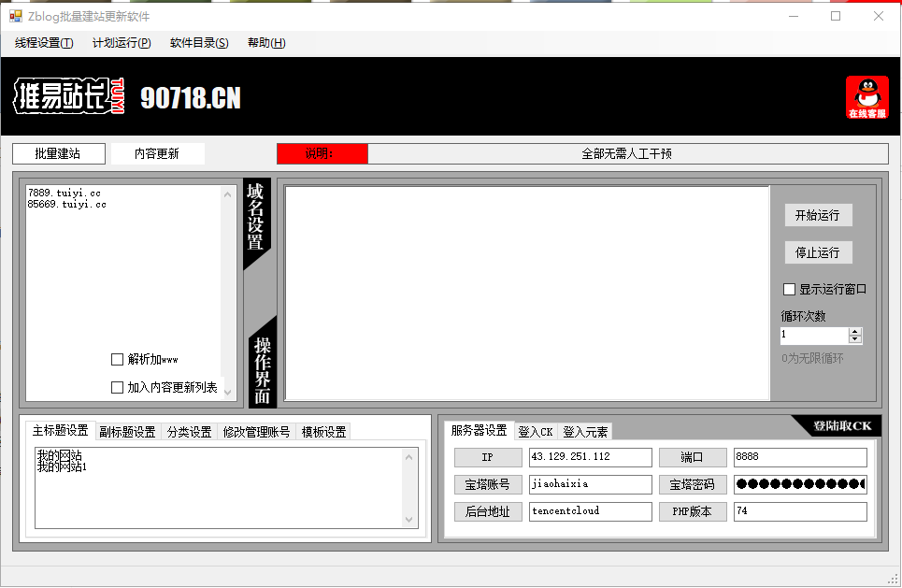902x588 pixels.
Task: Click the 后台地址 label button
Action: [x=488, y=511]
